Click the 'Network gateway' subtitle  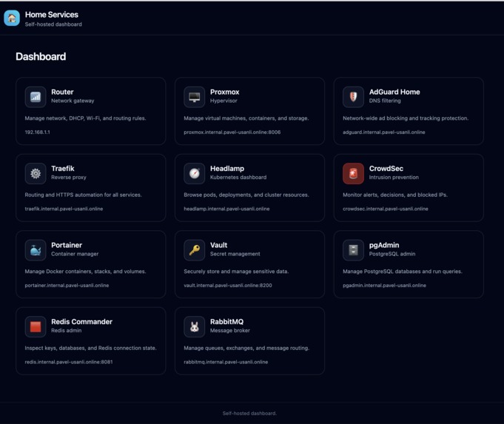[x=73, y=101]
